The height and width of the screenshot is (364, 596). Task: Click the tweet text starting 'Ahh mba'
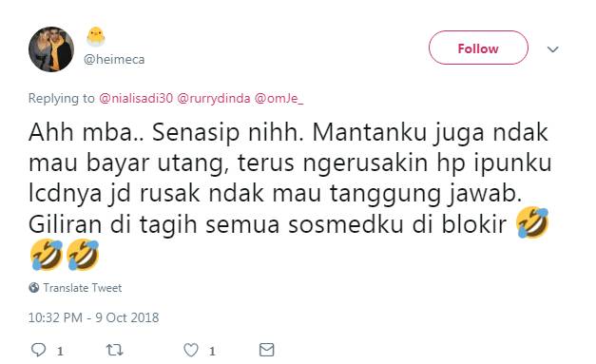coord(290,178)
